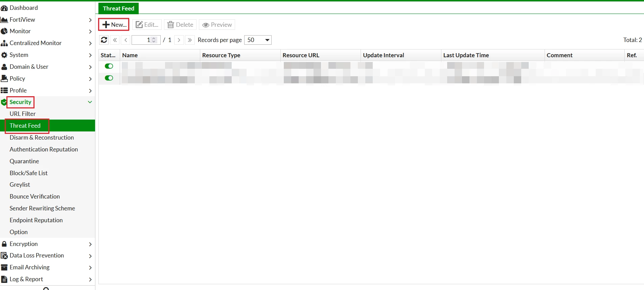Go to first page of records

(x=115, y=40)
